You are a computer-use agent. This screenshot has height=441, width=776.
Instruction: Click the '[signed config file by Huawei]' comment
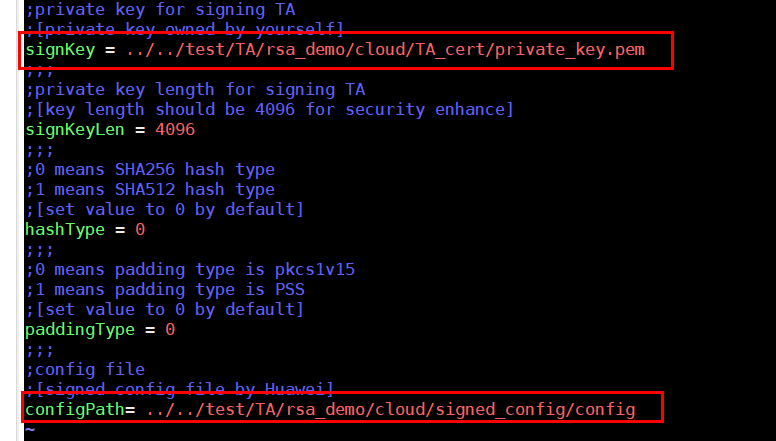coord(185,389)
